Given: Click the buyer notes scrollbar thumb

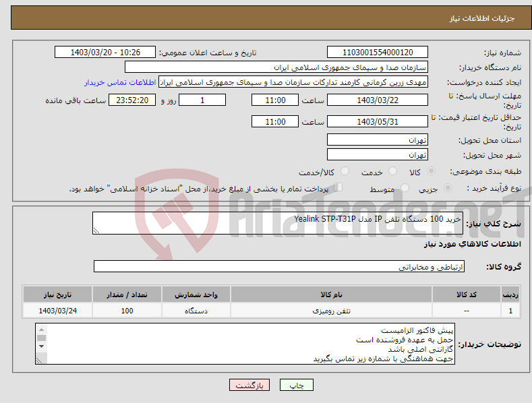Looking at the screenshot, I should (41, 338).
